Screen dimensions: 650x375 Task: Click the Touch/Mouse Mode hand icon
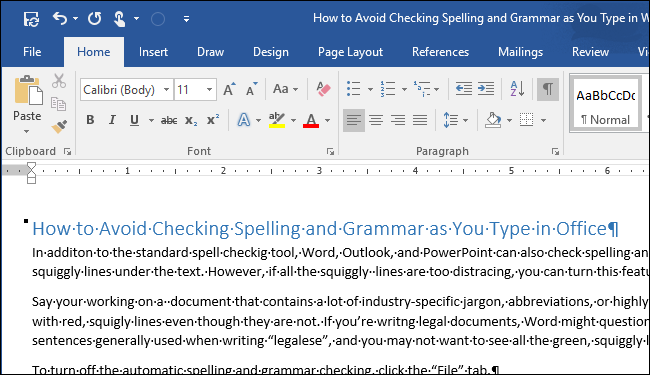[119, 19]
